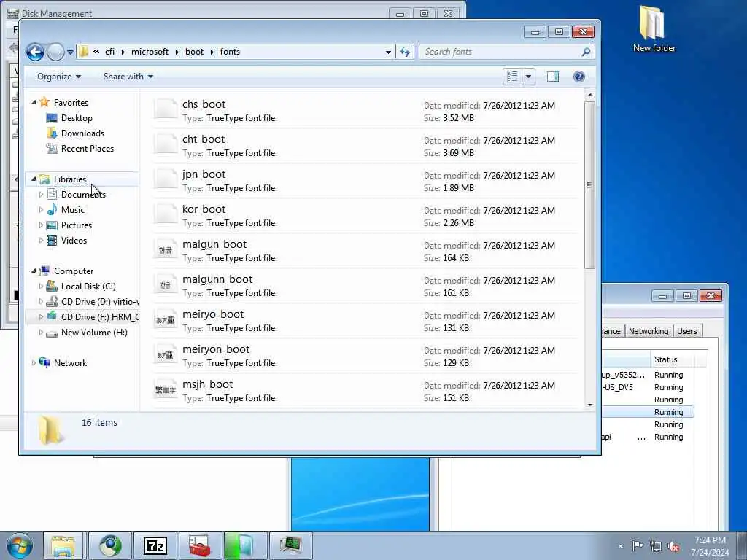Open Desktop under Favorites
The image size is (747, 560).
point(76,118)
